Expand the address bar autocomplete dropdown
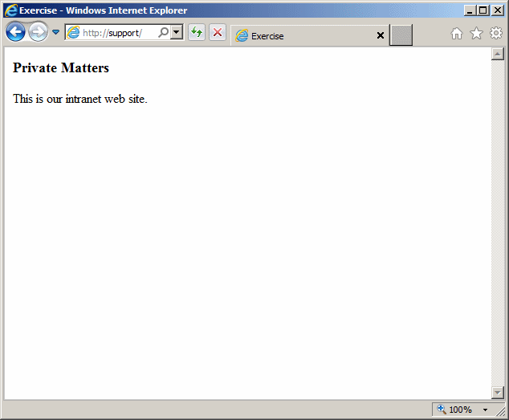 pyautogui.click(x=177, y=32)
